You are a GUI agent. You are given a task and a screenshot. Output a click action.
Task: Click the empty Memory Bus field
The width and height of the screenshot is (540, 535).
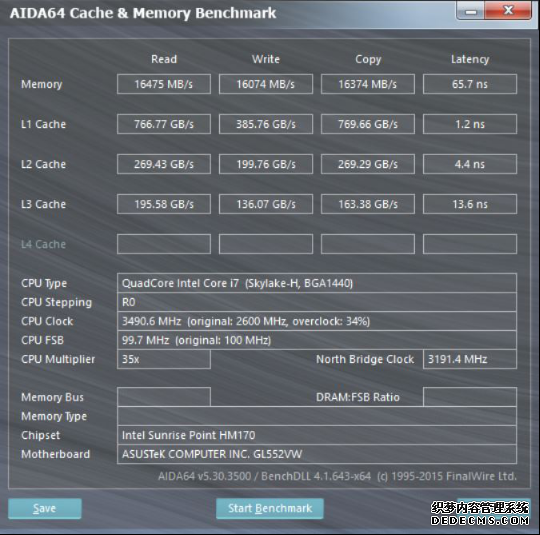tap(164, 397)
